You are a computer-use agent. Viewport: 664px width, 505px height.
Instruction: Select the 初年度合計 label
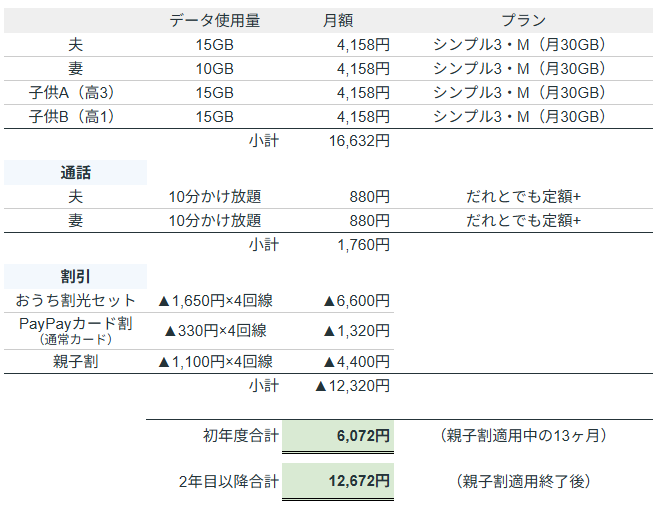click(x=240, y=436)
